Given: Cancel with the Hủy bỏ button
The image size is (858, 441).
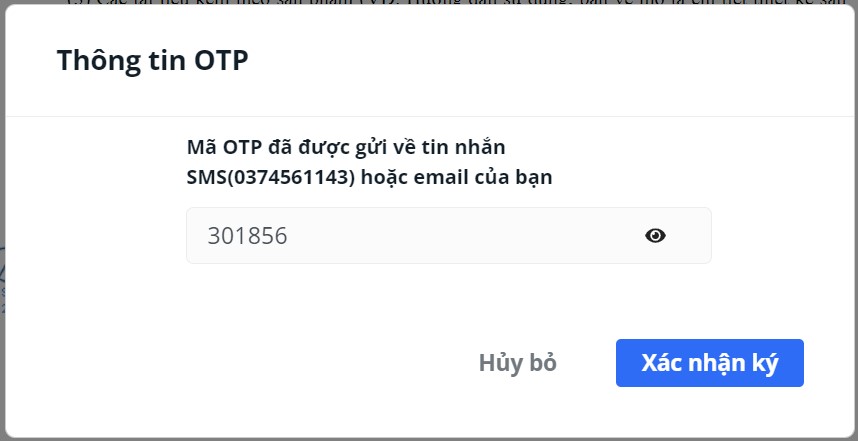Looking at the screenshot, I should 518,363.
